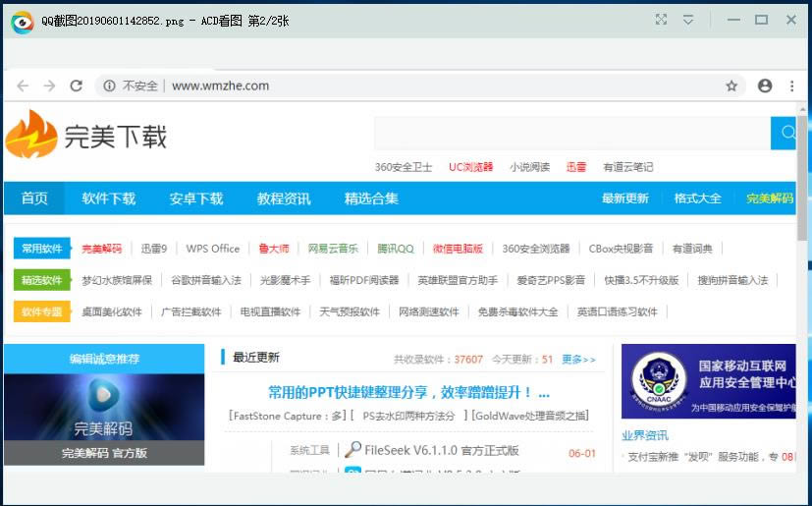Open the 迅雷 hot search link
The height and width of the screenshot is (506, 812).
pos(576,167)
